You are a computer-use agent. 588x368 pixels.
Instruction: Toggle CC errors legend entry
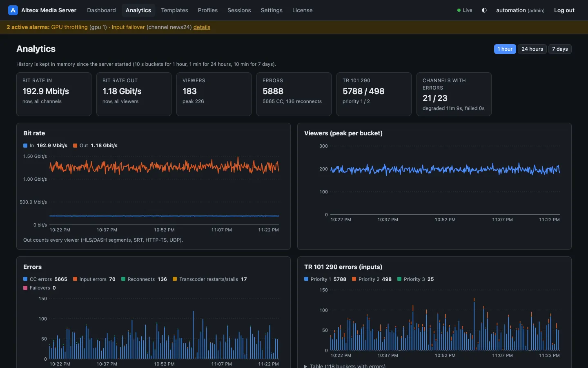(x=45, y=279)
